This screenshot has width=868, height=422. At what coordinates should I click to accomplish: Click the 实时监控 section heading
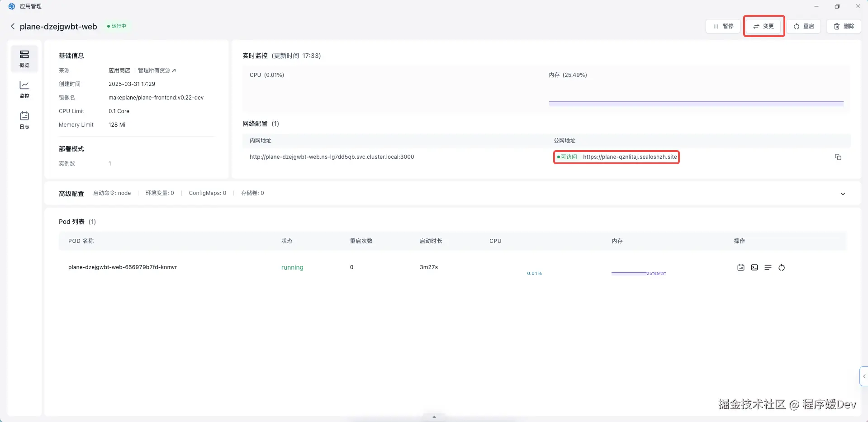tap(255, 56)
